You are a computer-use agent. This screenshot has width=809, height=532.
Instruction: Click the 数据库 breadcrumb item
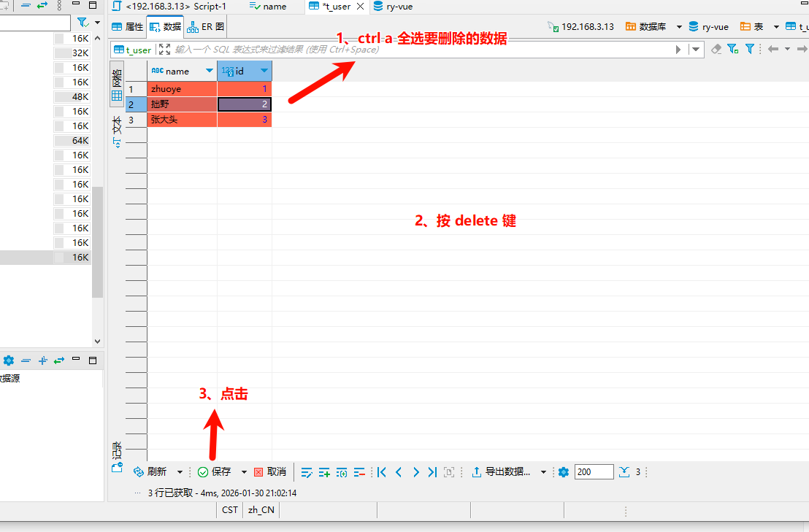tap(646, 27)
